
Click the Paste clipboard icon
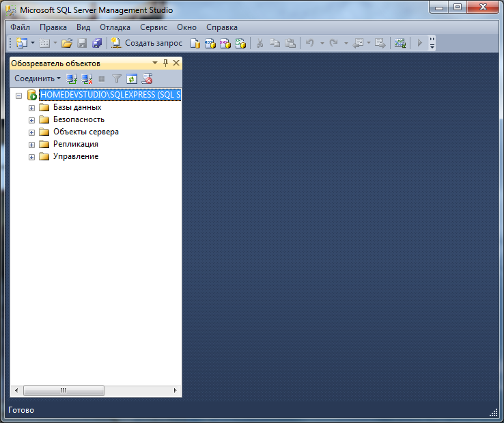click(290, 43)
